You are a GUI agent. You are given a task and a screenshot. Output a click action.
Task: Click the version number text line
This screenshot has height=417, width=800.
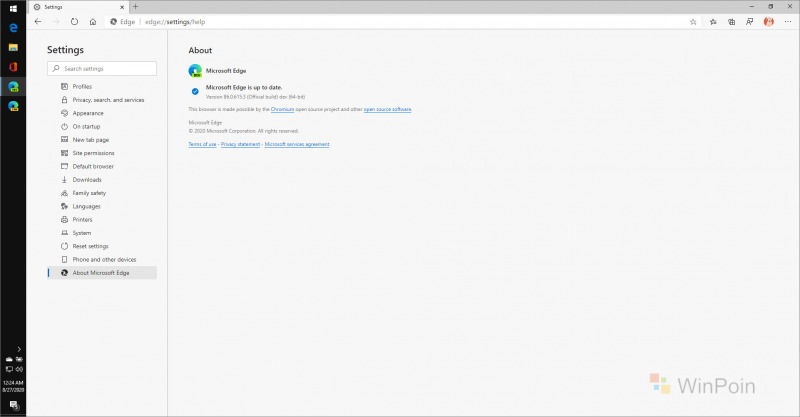click(256, 97)
